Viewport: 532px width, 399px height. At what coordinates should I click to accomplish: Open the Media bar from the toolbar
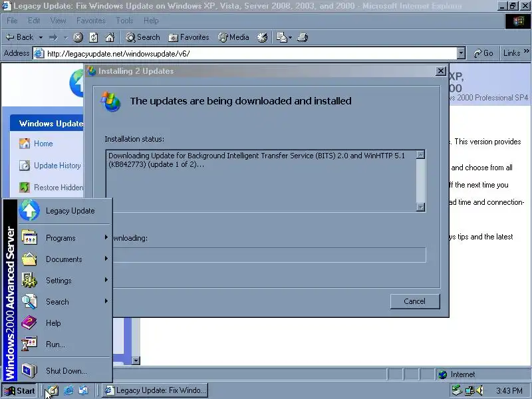pyautogui.click(x=233, y=37)
